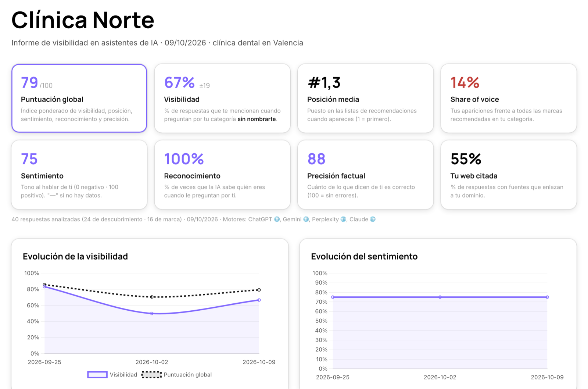Click the '±19' margin next to 67%
The height and width of the screenshot is (389, 588).
(x=204, y=86)
